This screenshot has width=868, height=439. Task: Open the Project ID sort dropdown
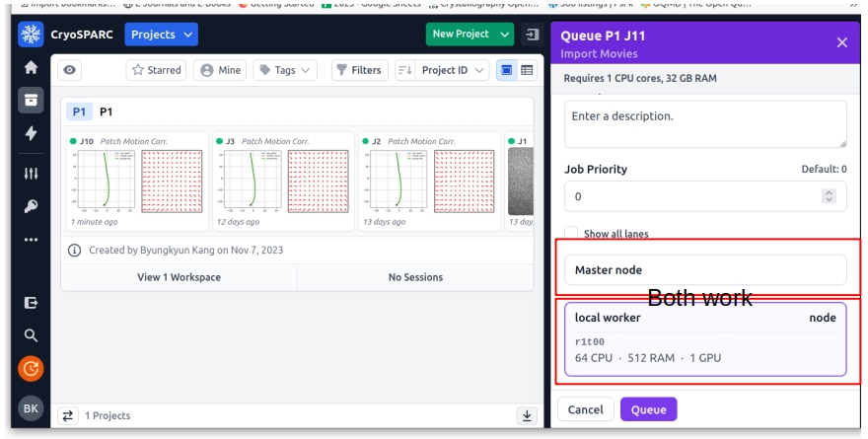pyautogui.click(x=443, y=70)
